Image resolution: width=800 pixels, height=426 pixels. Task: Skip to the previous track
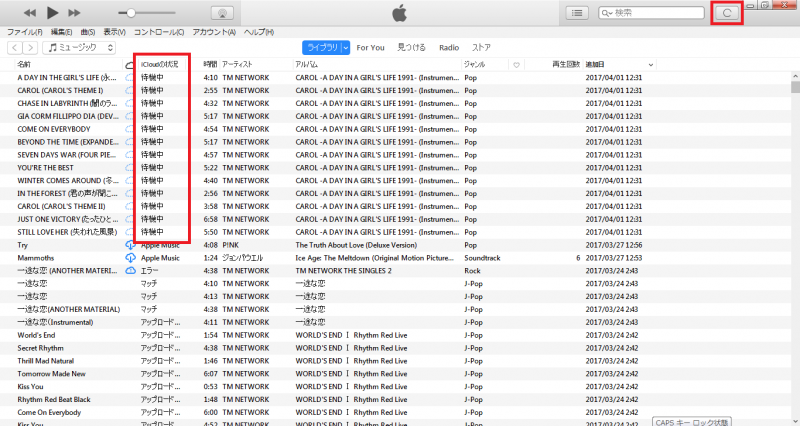[30, 13]
